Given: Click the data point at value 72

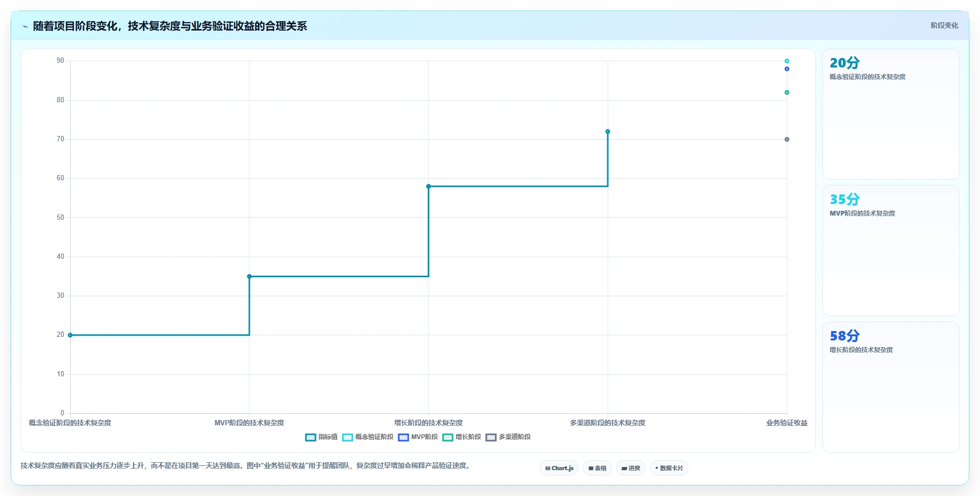Looking at the screenshot, I should (x=608, y=131).
